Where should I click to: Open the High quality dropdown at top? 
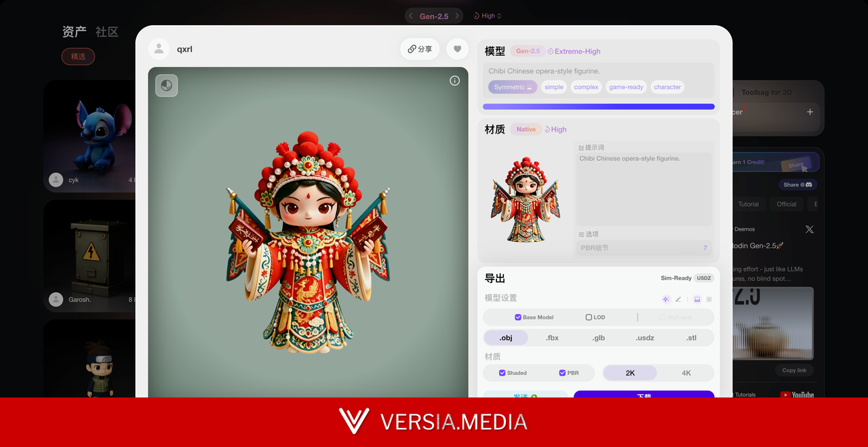tap(488, 16)
